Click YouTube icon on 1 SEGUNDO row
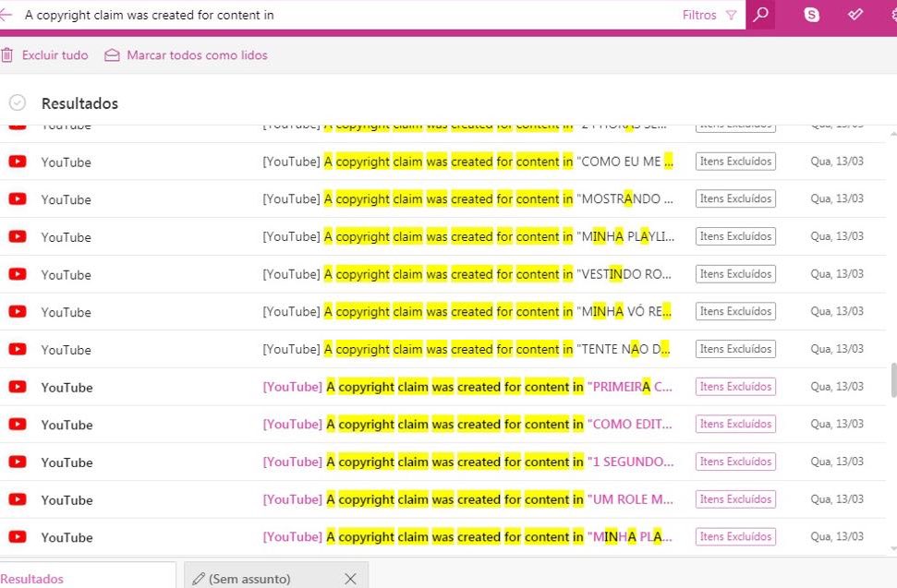 [18, 462]
